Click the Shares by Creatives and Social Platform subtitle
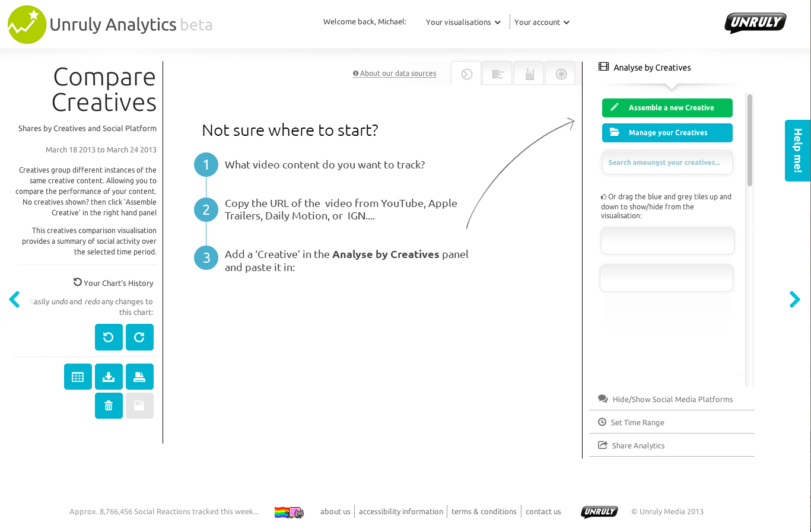This screenshot has width=811, height=532. point(87,128)
